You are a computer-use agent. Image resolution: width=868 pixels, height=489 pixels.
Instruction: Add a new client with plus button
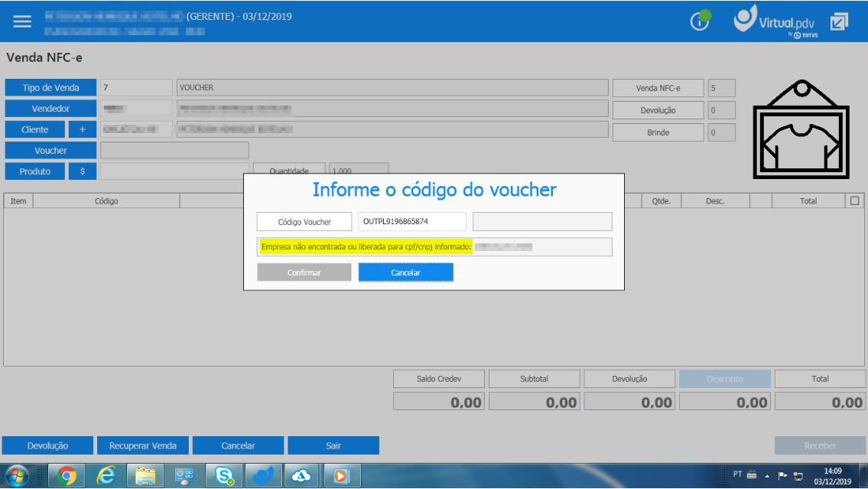[83, 129]
